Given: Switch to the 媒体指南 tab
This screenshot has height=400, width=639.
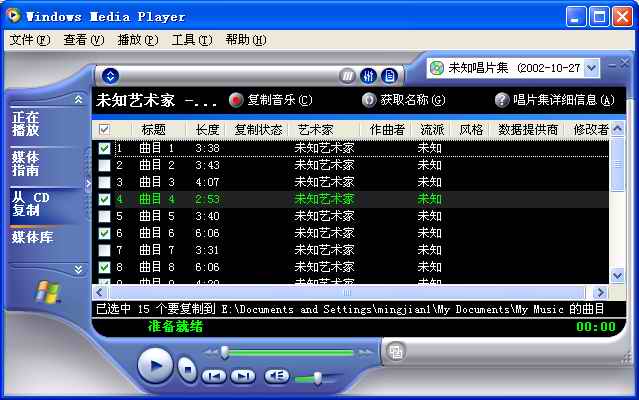Looking at the screenshot, I should (x=26, y=163).
